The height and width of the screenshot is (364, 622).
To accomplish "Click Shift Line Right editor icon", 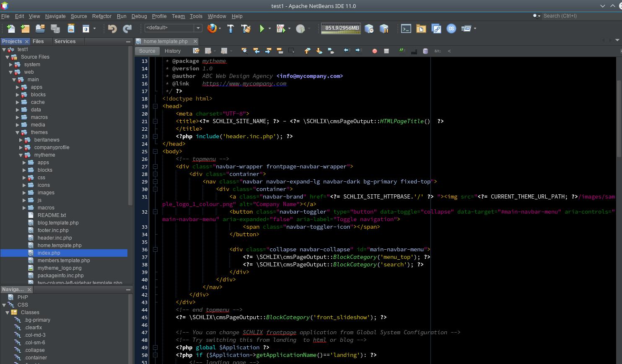I will [358, 51].
